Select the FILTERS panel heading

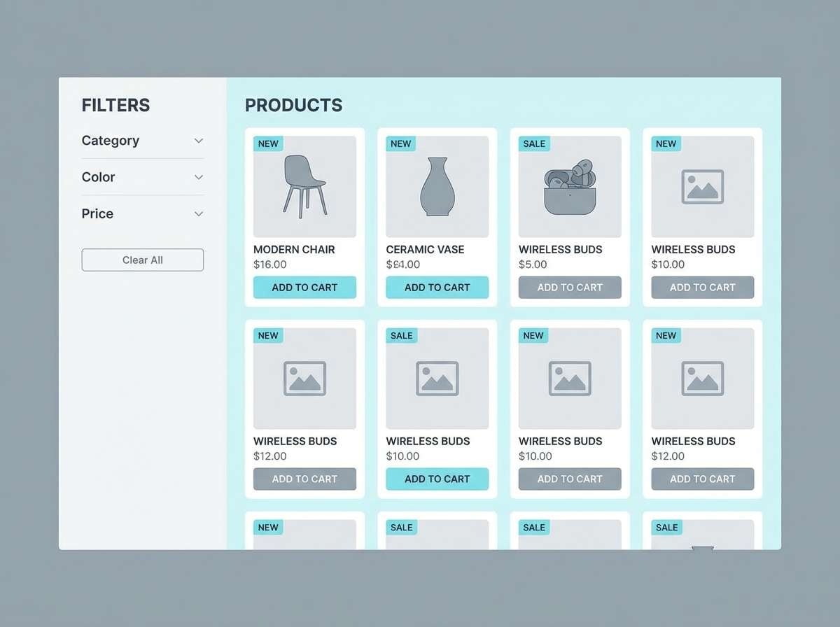(x=115, y=105)
